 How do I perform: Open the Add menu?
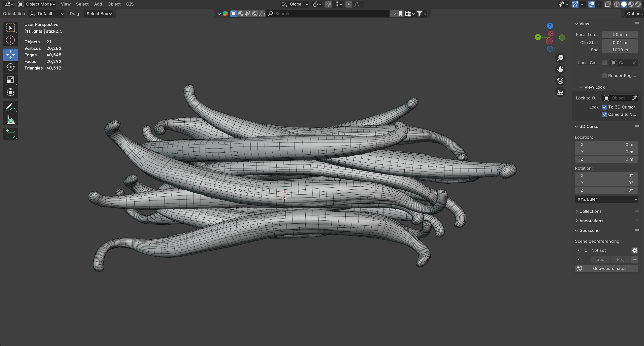(98, 4)
